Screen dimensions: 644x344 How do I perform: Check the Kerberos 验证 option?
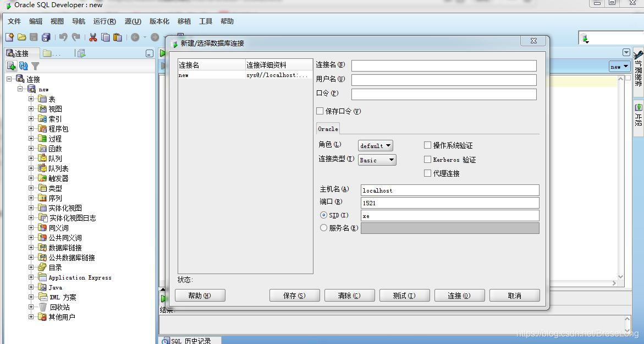pos(427,160)
